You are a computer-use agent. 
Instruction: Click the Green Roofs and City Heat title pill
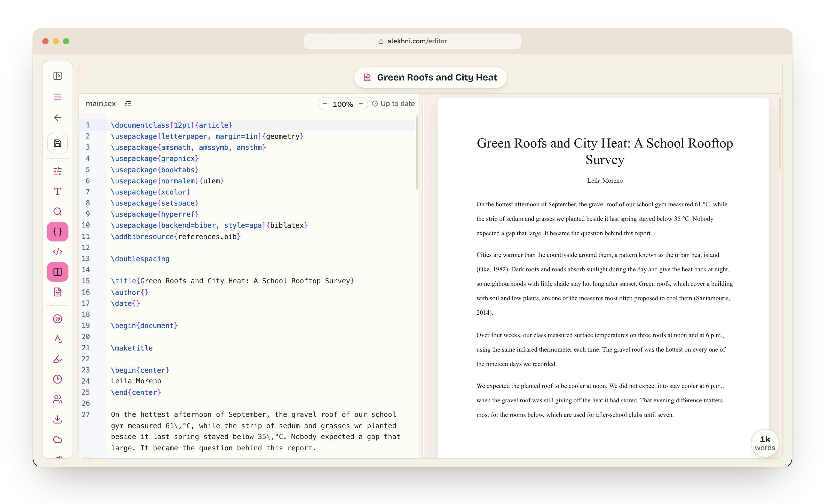431,77
